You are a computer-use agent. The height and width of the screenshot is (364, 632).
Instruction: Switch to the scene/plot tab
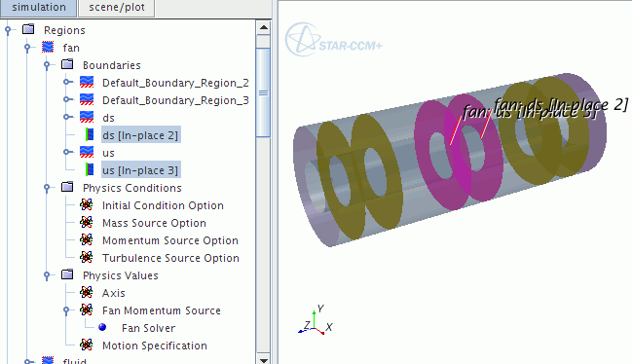(x=117, y=8)
